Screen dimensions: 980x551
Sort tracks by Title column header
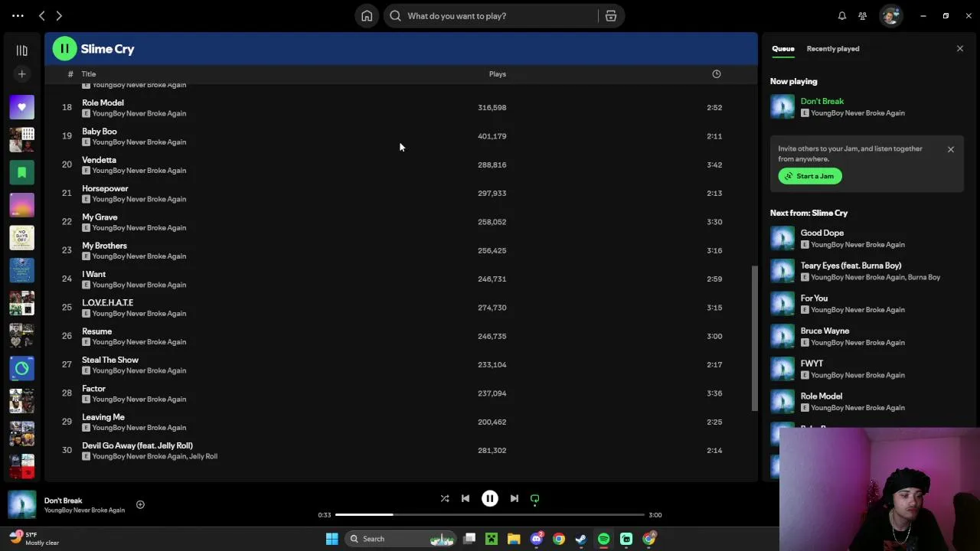(89, 74)
